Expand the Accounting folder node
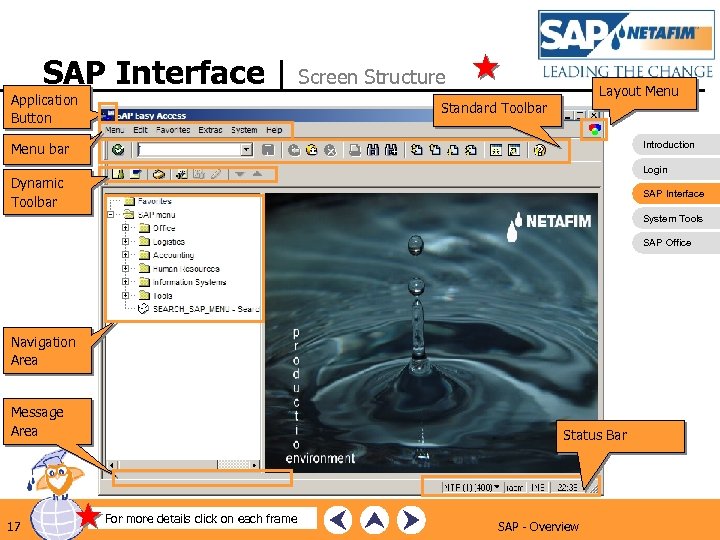Viewport: 720px width, 540px height. [125, 254]
